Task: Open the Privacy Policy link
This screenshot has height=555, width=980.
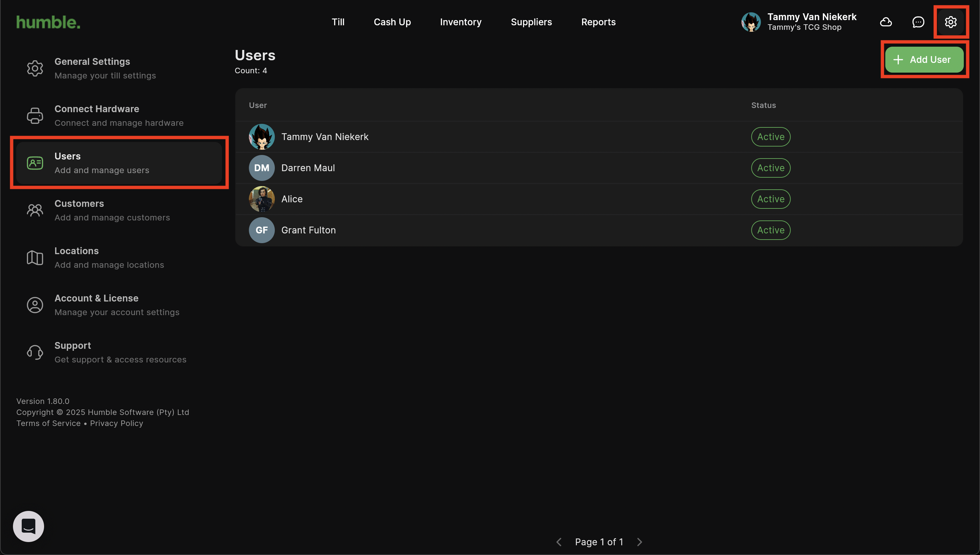Action: coord(116,423)
